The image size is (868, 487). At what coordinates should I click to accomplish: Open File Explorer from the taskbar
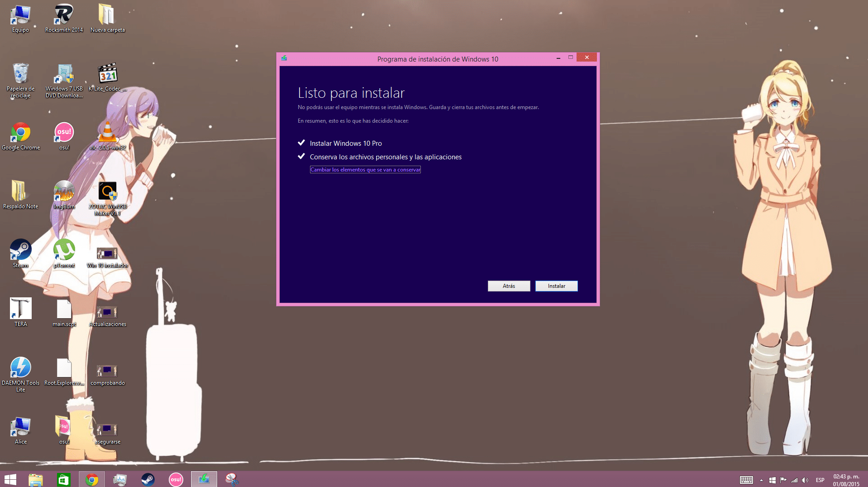click(35, 479)
